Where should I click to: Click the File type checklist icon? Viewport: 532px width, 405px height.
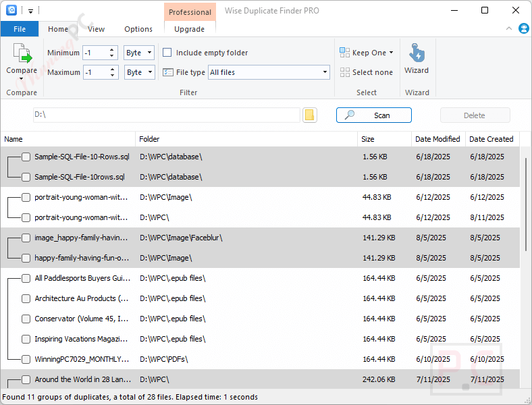pos(168,72)
